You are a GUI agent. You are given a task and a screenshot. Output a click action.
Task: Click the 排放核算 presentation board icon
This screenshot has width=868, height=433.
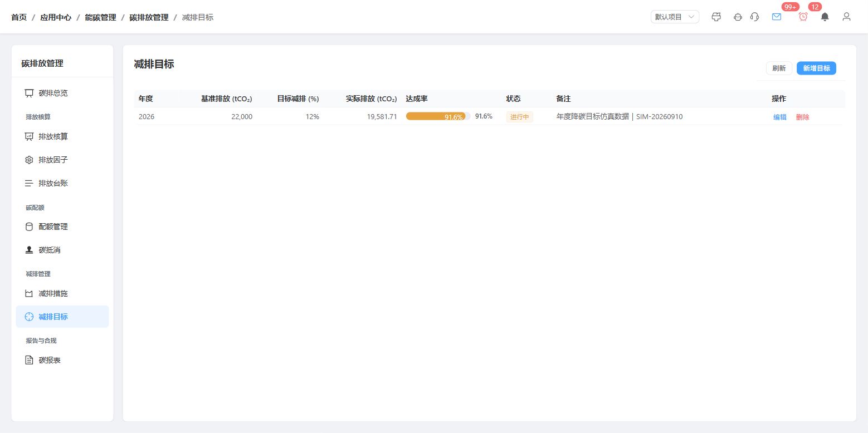pos(30,136)
